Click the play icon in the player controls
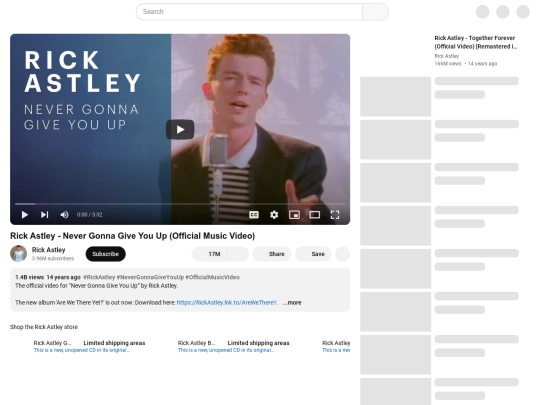This screenshot has width=540, height=405. point(24,215)
